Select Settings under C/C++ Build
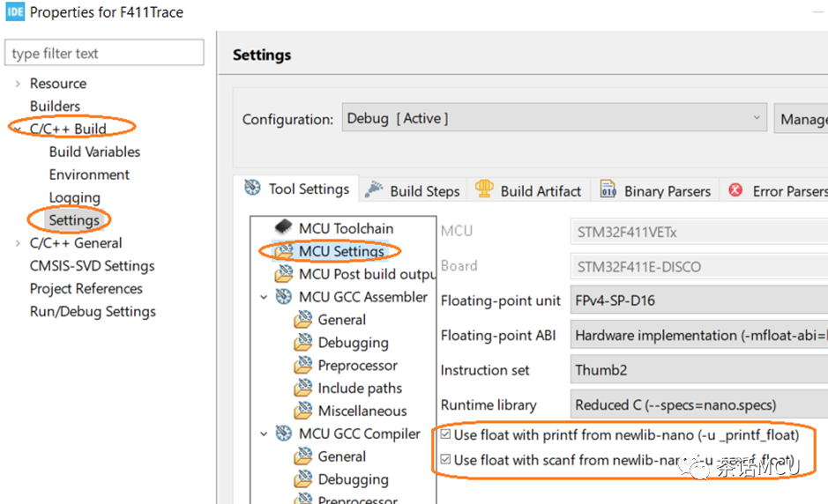828x504 pixels. point(74,220)
